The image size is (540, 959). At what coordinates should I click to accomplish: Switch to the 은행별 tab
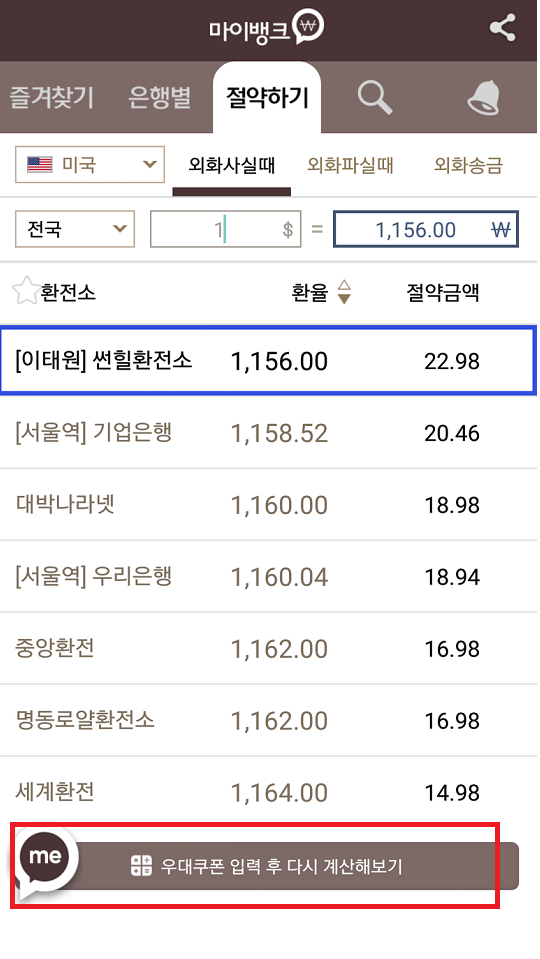click(160, 98)
